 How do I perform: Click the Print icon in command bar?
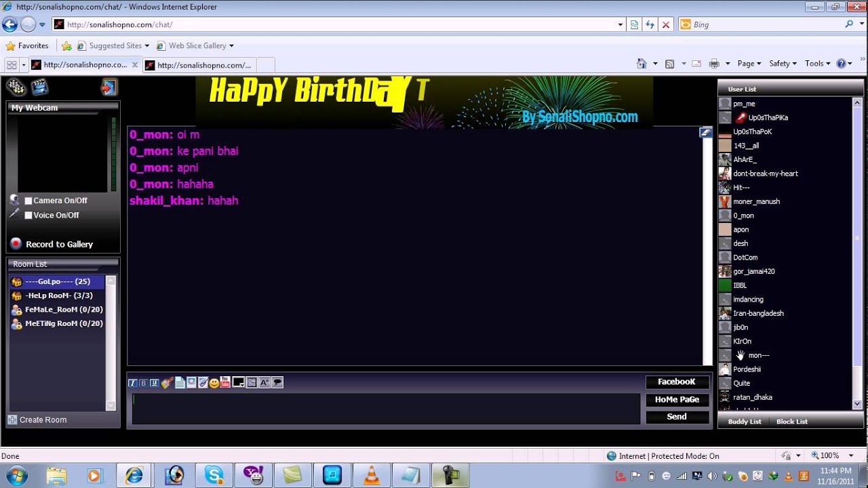[x=713, y=64]
